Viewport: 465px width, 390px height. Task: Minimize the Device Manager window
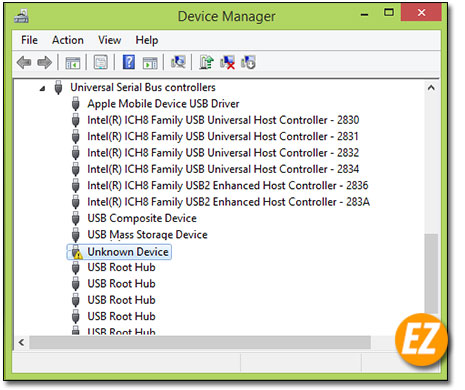tap(365, 14)
